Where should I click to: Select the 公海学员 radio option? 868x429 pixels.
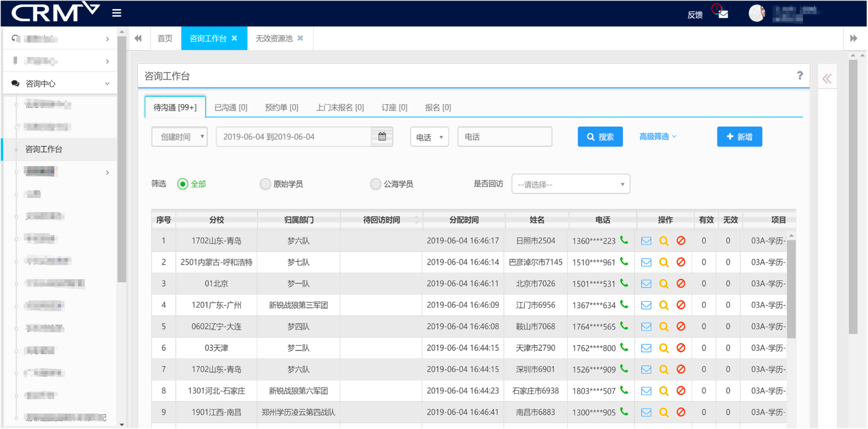[376, 184]
